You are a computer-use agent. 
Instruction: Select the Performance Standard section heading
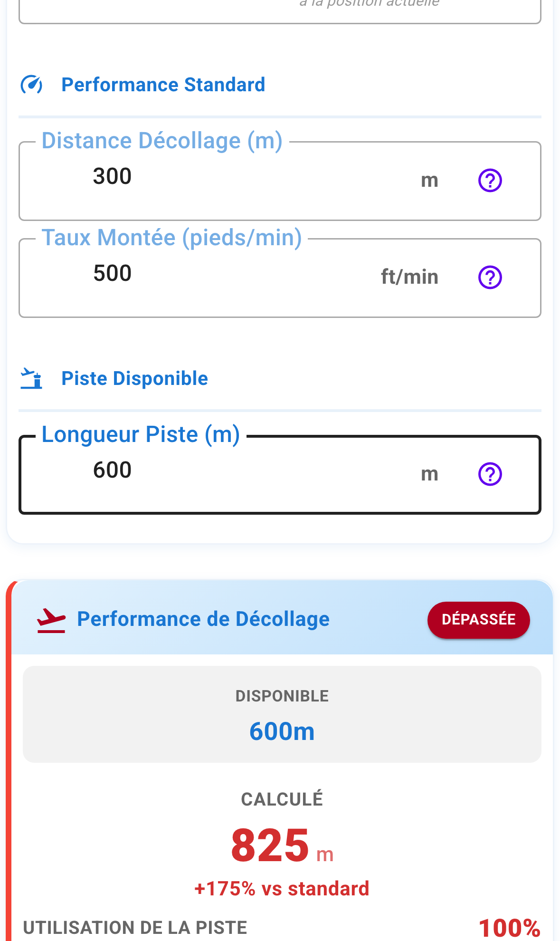(x=163, y=85)
